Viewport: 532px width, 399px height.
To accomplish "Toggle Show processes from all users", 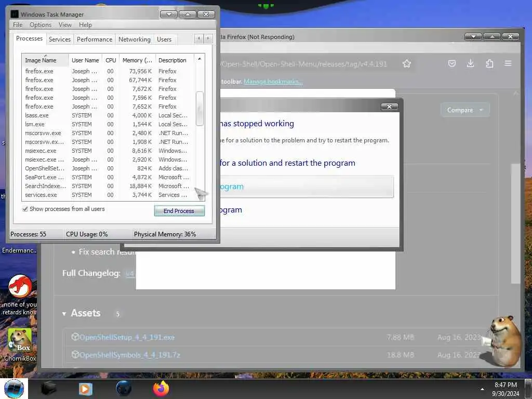I will point(25,209).
